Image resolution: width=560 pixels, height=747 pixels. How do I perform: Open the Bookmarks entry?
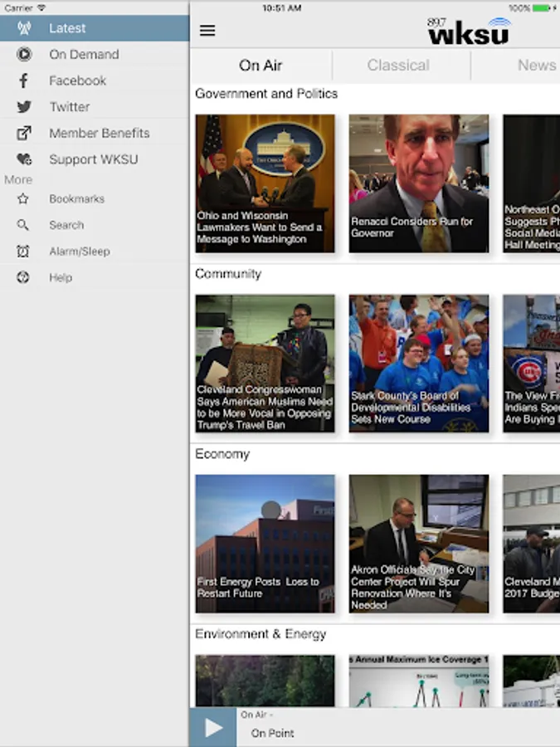pos(95,198)
